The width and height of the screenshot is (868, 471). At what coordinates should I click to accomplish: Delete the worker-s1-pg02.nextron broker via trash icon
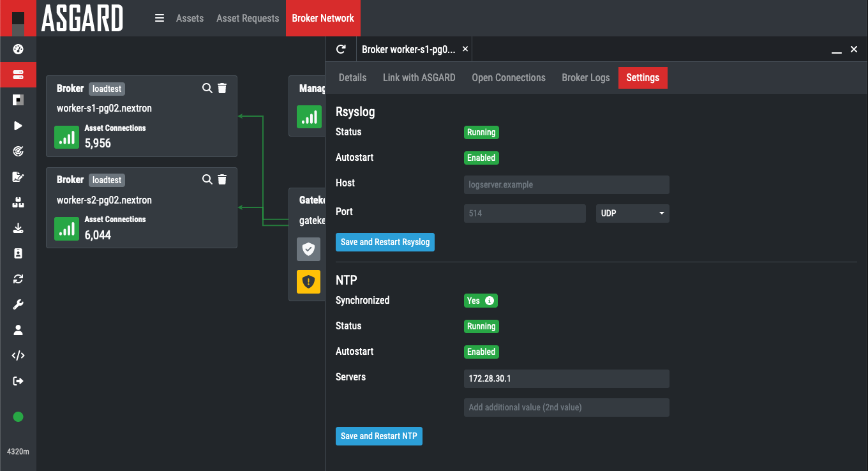[222, 88]
